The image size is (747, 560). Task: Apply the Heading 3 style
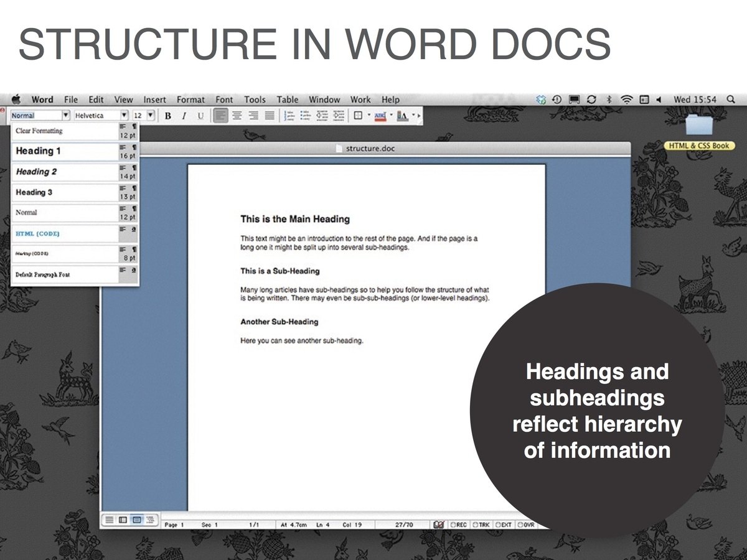pyautogui.click(x=75, y=192)
